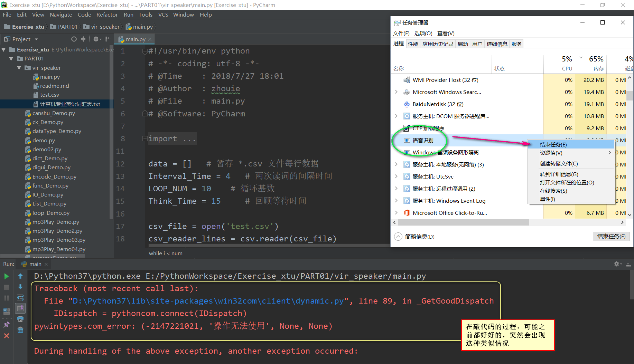Viewport: 634px width, 364px height.
Task: Open the VCS menu
Action: [163, 15]
